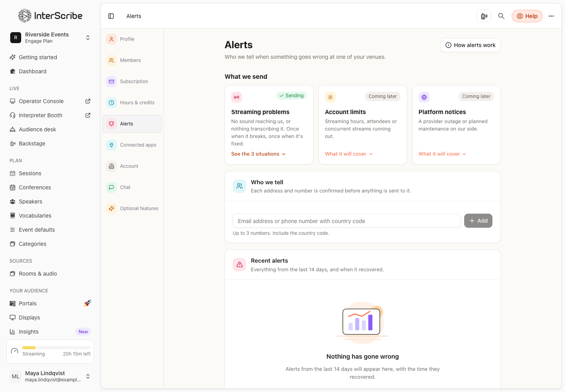Expand Platform notices What it will cover

click(443, 154)
